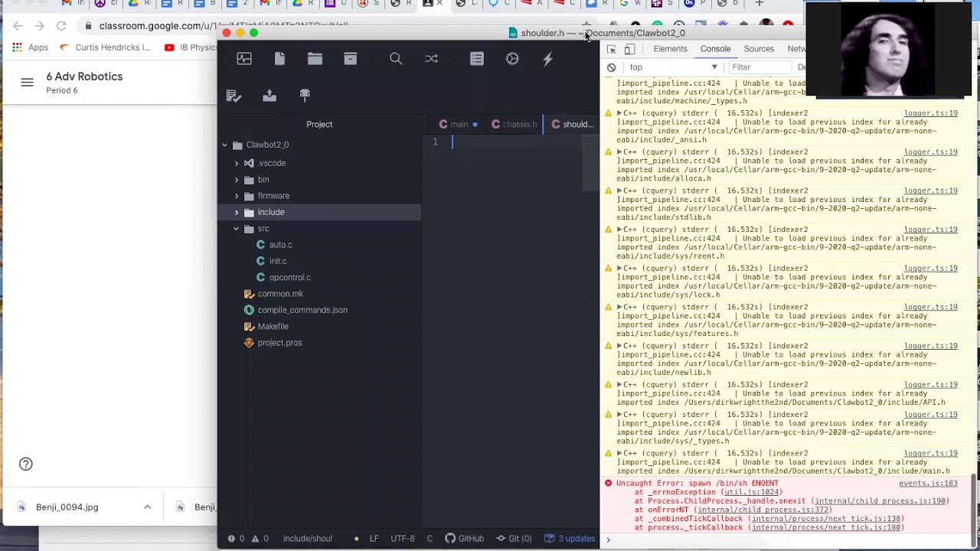This screenshot has width=980, height=551.
Task: Expand the include folder
Action: [x=237, y=212]
